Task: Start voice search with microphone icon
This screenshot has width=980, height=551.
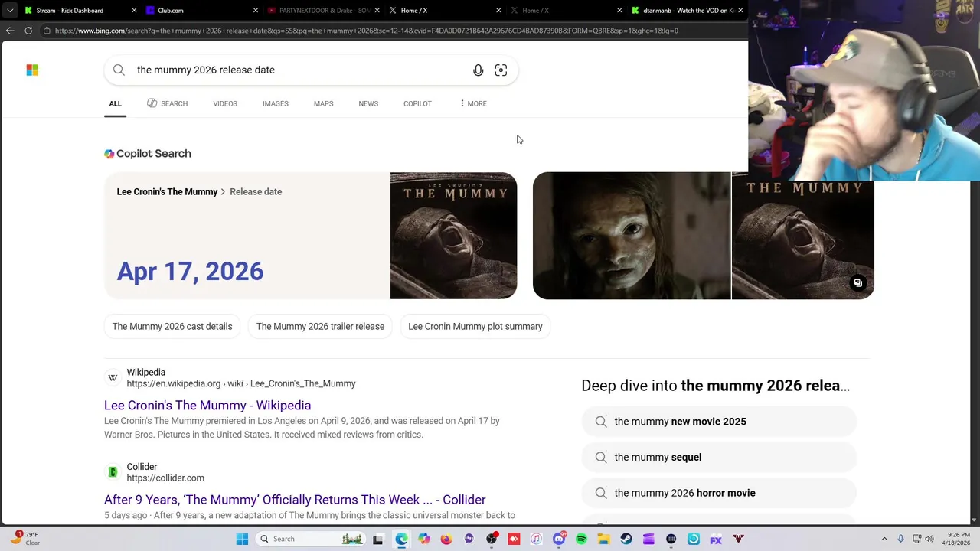Action: point(478,70)
